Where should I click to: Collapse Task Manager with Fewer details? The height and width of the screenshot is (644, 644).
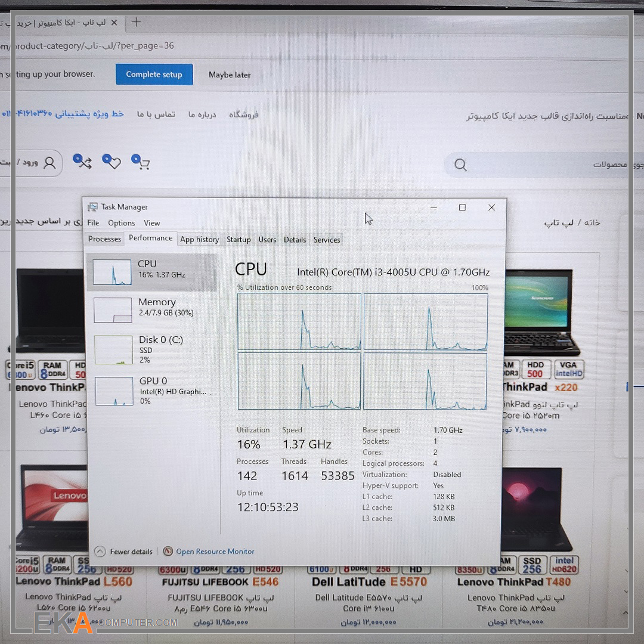point(123,551)
